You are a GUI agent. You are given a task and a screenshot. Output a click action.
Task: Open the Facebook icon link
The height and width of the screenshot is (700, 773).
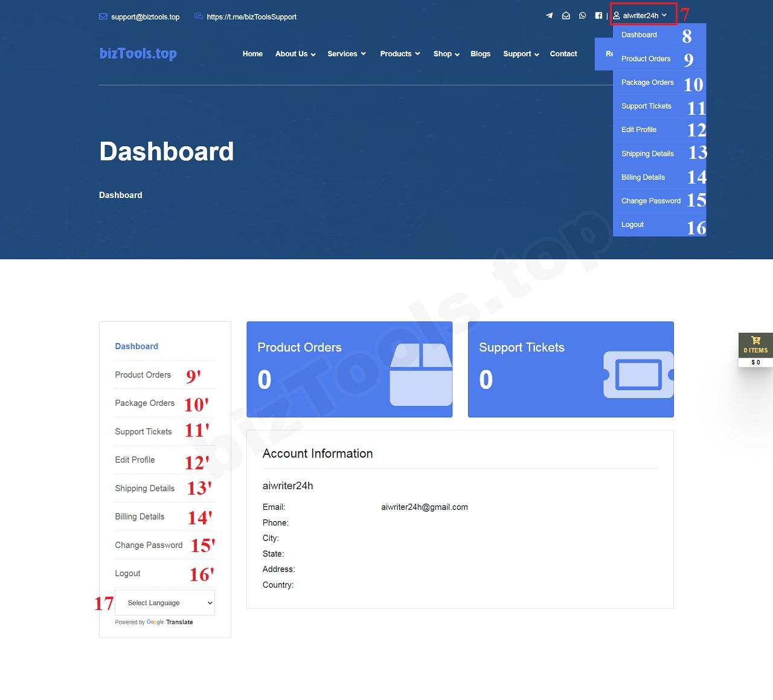tap(598, 16)
